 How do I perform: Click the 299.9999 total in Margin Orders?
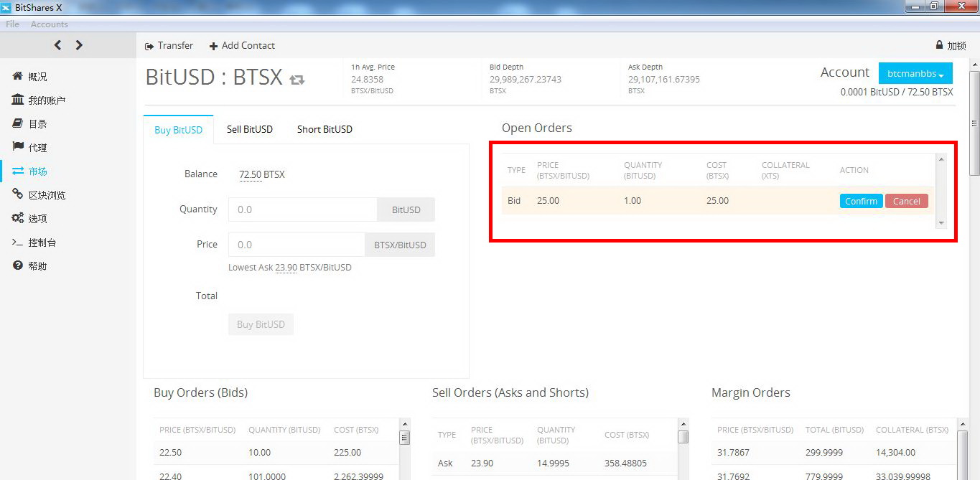point(824,453)
